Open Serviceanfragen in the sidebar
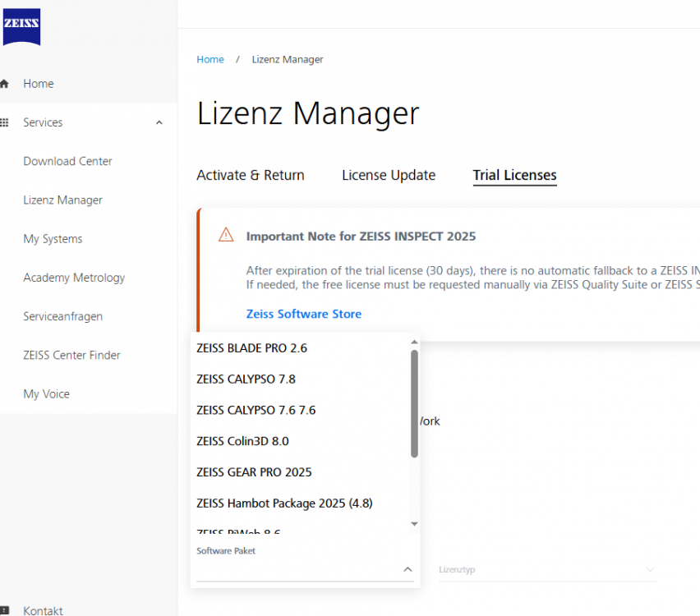Screen dimensions: 700x616 tap(62, 316)
